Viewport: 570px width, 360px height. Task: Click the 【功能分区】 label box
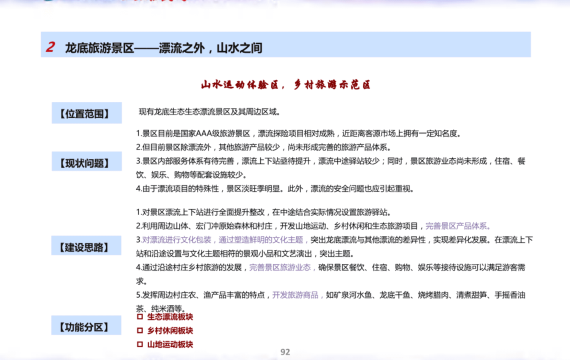tap(86, 325)
